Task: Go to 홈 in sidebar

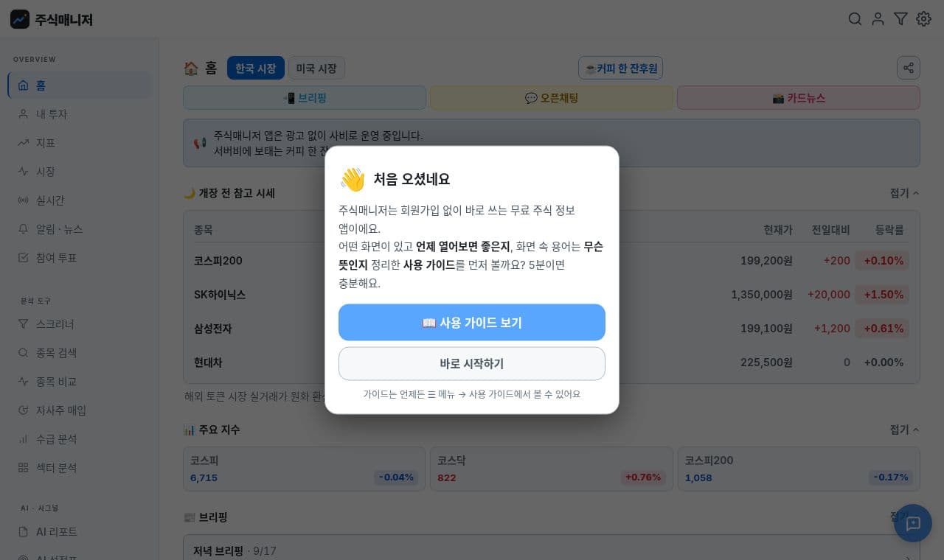Action: click(80, 85)
